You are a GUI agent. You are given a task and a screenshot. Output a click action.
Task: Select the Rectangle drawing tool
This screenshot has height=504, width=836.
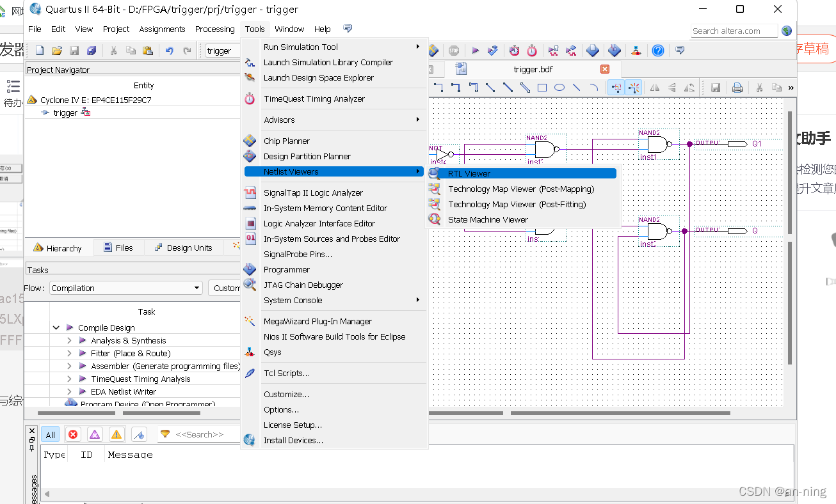[542, 88]
